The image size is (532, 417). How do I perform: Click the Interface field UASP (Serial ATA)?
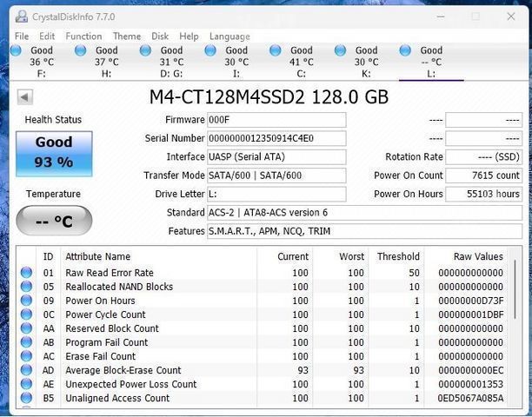point(276,157)
